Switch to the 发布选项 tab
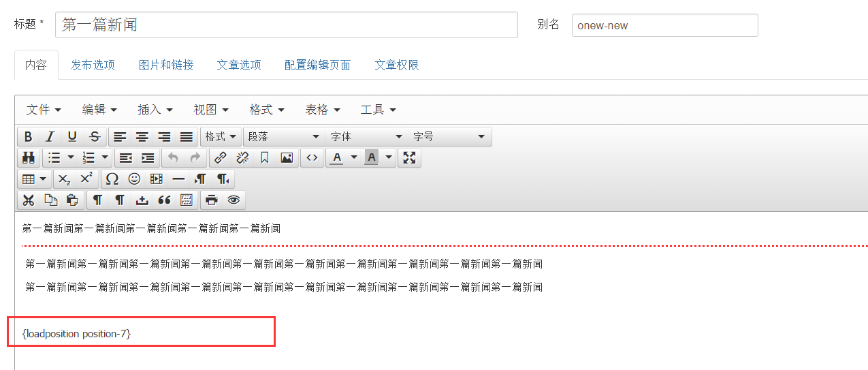This screenshot has width=868, height=370. click(x=93, y=65)
